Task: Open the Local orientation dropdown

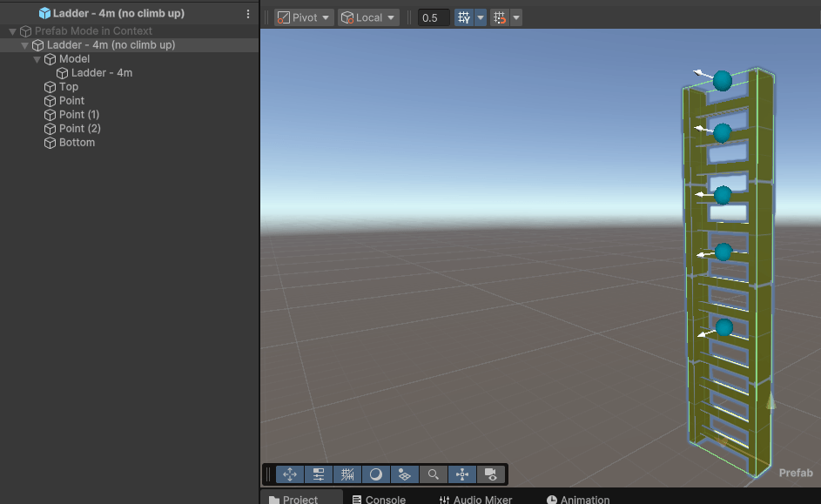Action: click(368, 17)
